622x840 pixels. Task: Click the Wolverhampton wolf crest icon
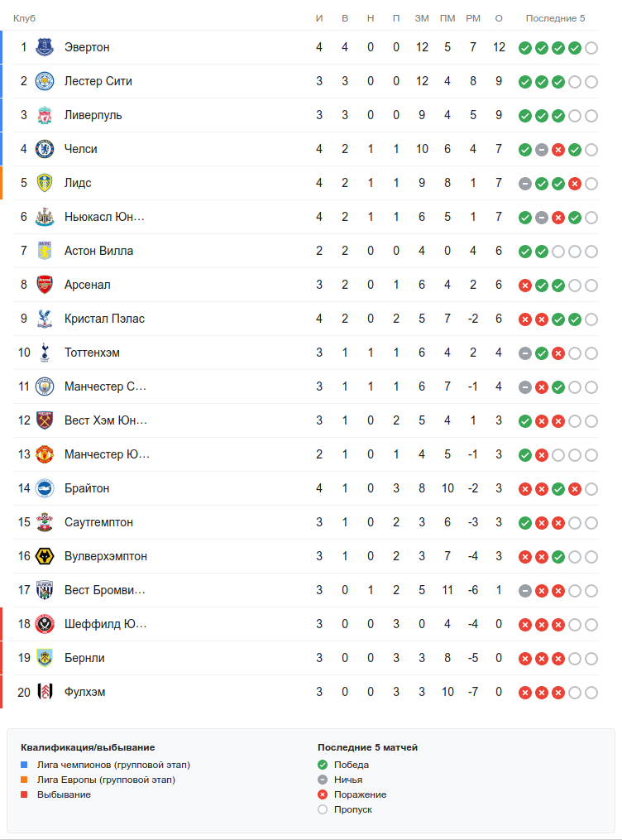tap(45, 556)
